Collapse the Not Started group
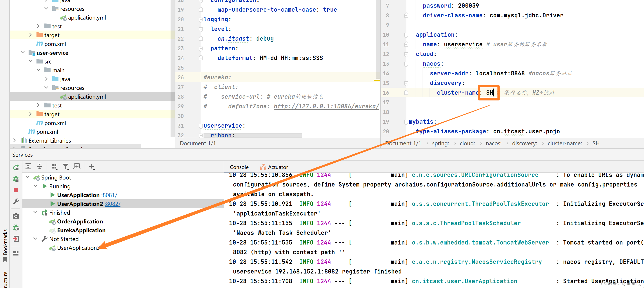 pyautogui.click(x=36, y=239)
